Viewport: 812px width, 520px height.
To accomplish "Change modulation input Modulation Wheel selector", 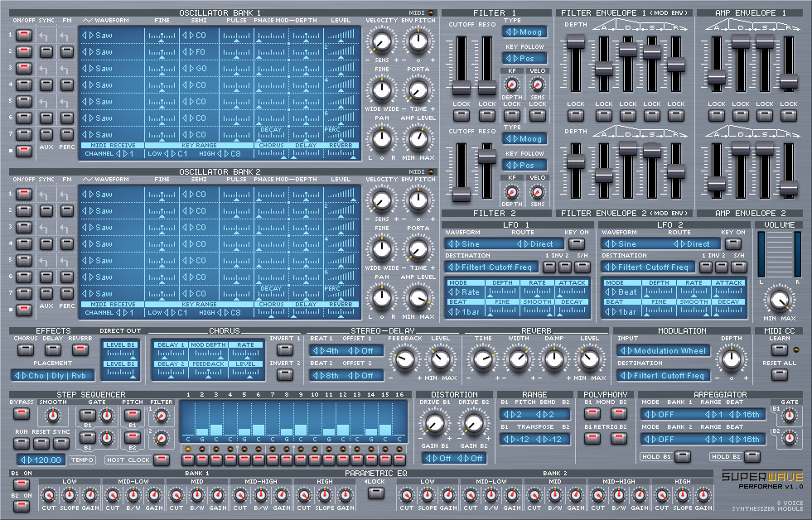I will tap(664, 351).
